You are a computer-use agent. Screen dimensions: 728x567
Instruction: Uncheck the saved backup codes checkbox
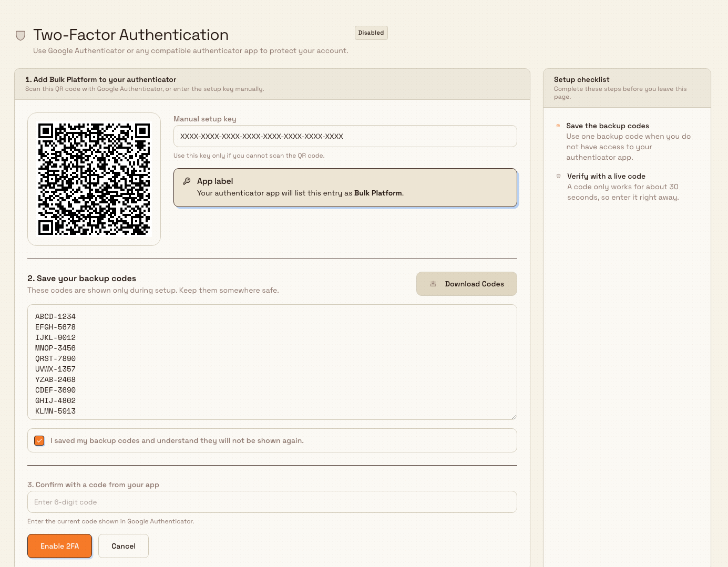click(39, 440)
